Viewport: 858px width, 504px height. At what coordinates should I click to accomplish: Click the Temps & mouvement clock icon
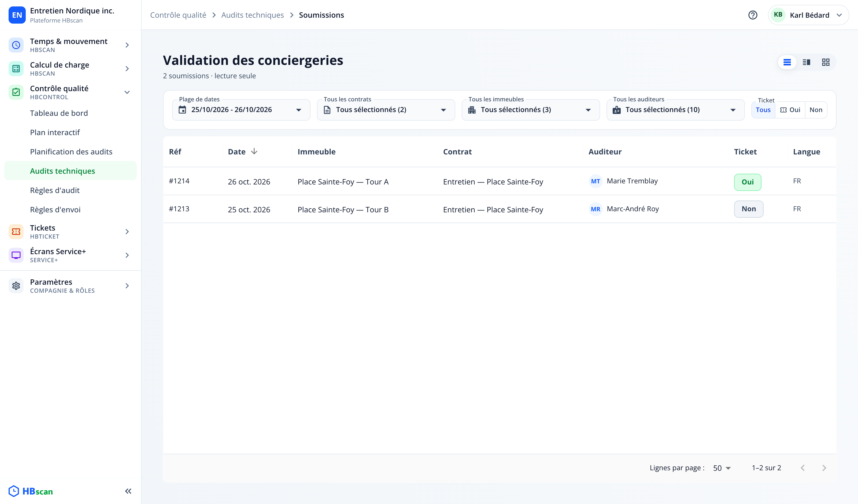(x=16, y=45)
